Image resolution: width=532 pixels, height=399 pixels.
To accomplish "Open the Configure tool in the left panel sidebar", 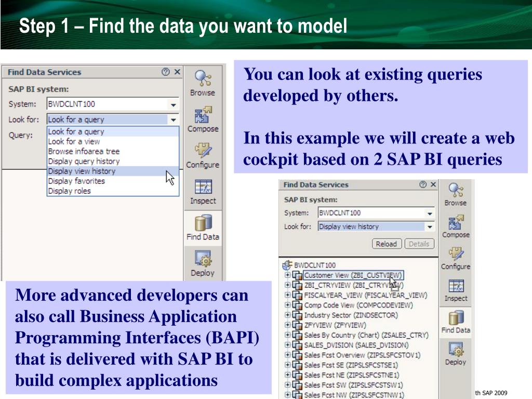I will point(203,155).
